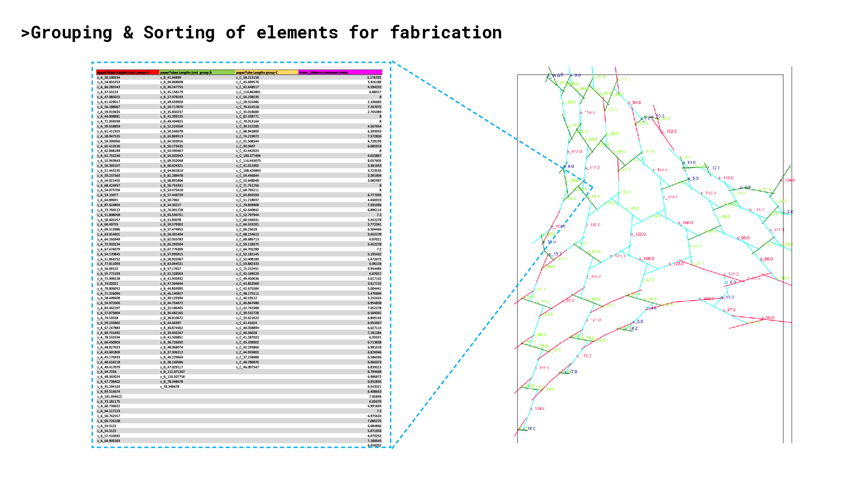Click cell s_C_62.640842
Viewport: 868px width, 488px height.
click(247, 210)
